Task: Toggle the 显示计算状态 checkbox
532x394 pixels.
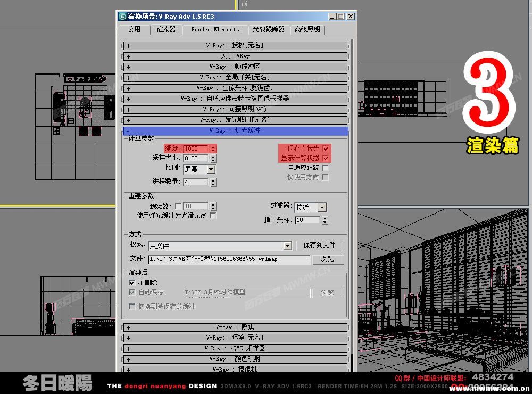Action: coord(326,158)
